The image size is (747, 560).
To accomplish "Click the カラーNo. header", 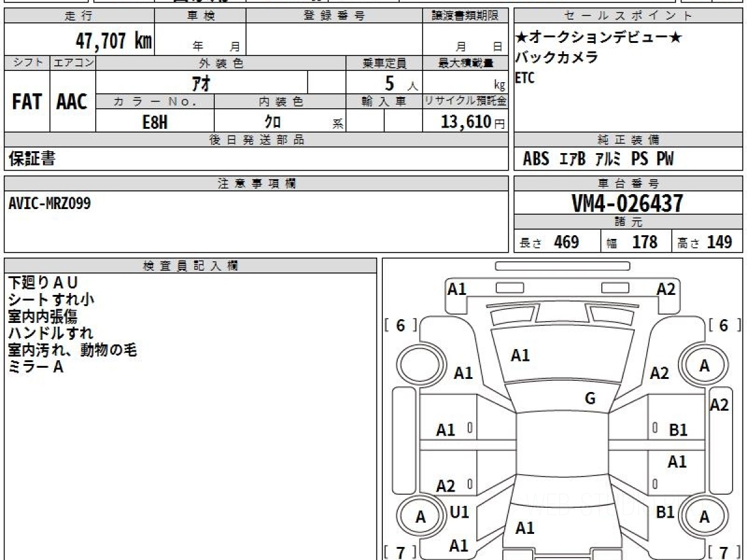I will (x=155, y=101).
